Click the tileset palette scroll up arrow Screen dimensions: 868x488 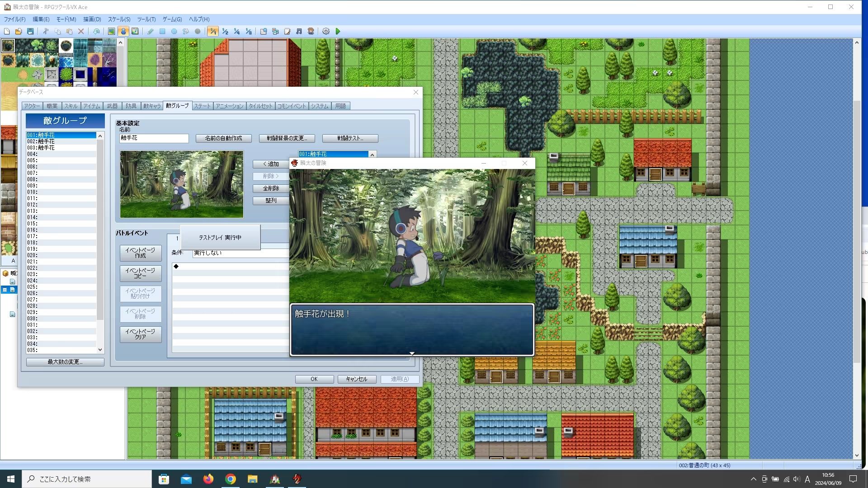click(120, 42)
